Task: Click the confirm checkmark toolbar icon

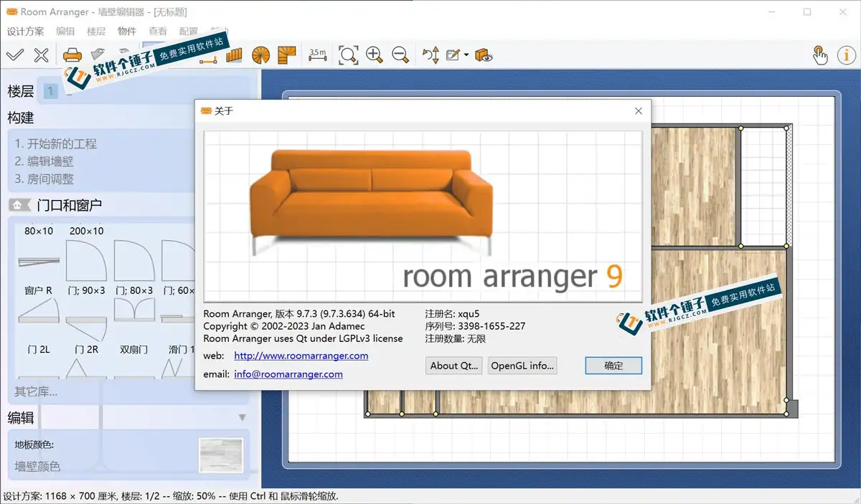Action: 15,54
